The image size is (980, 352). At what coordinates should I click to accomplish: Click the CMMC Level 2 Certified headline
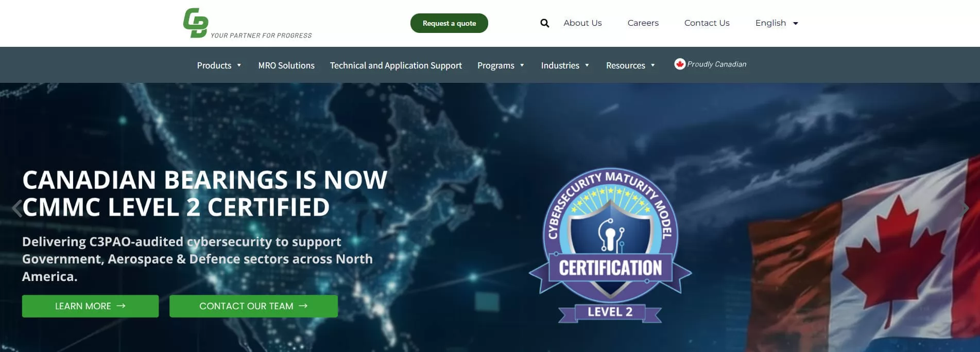[x=204, y=193]
